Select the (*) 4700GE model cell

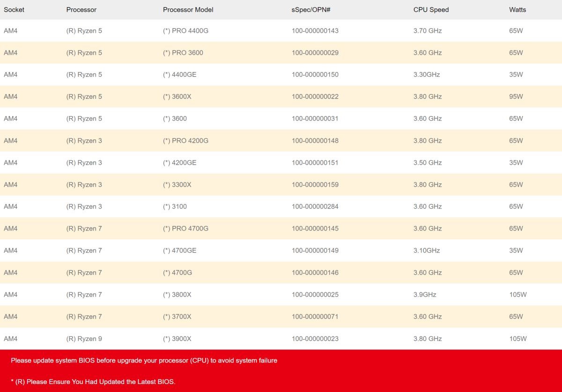(x=180, y=251)
